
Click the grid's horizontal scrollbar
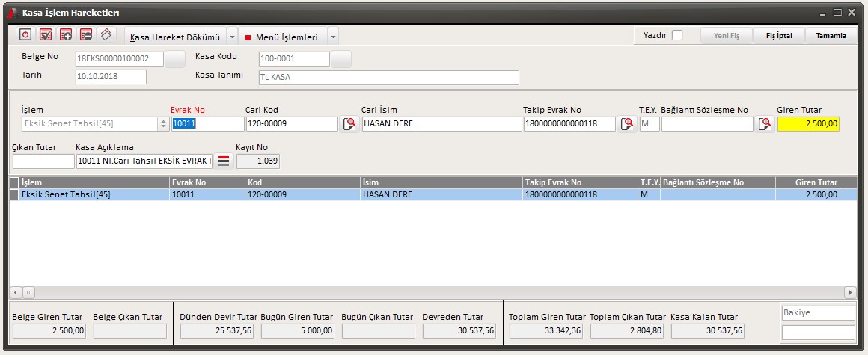434,292
